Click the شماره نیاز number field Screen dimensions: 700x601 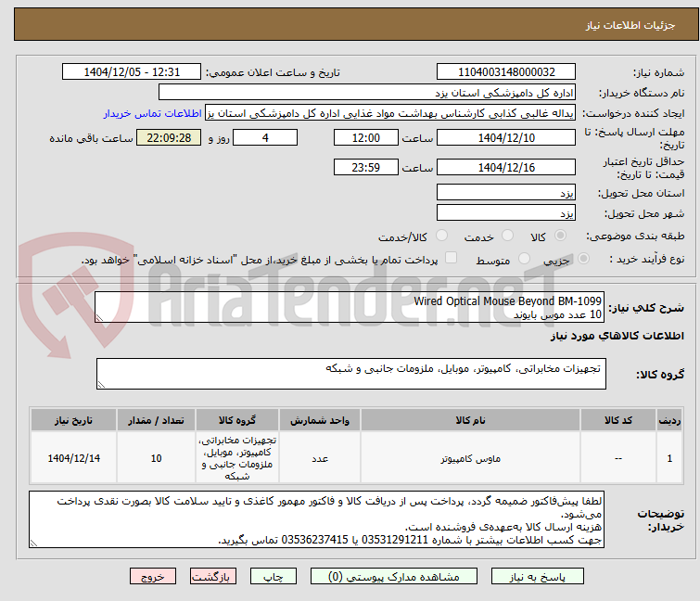pyautogui.click(x=506, y=72)
